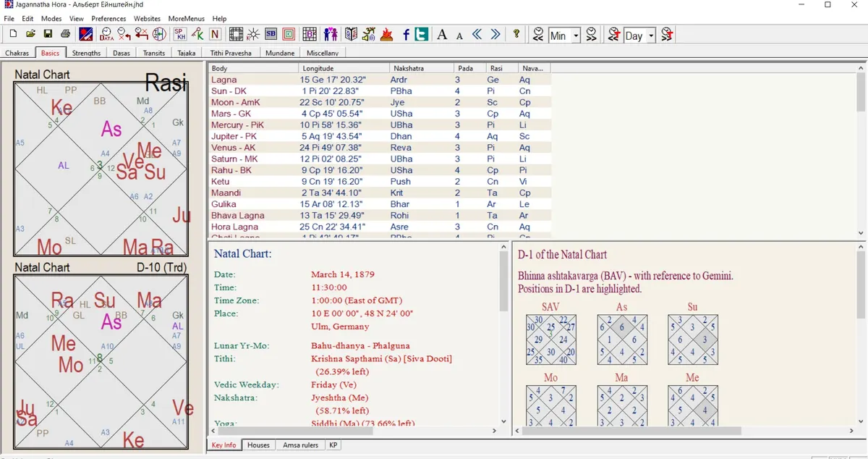Open the Preferences menu
This screenshot has height=459, width=868.
tap(109, 18)
